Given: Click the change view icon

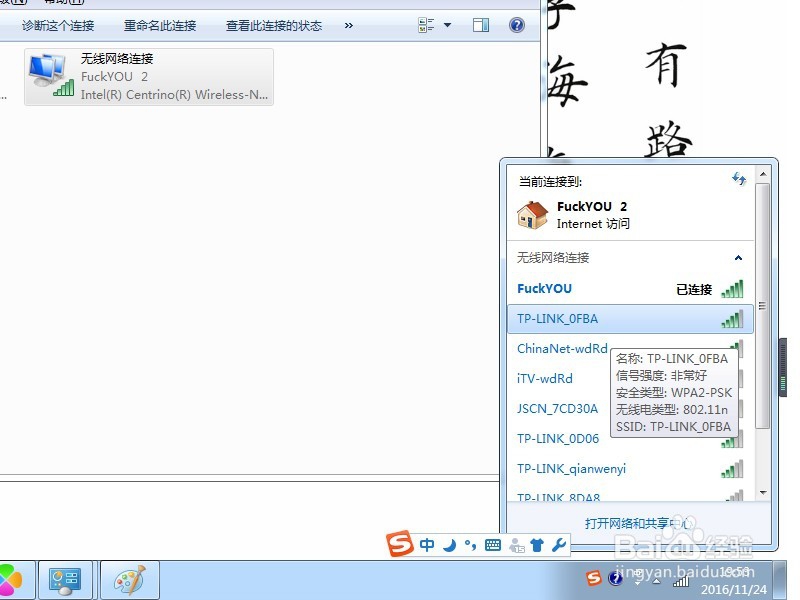Looking at the screenshot, I should tap(426, 25).
